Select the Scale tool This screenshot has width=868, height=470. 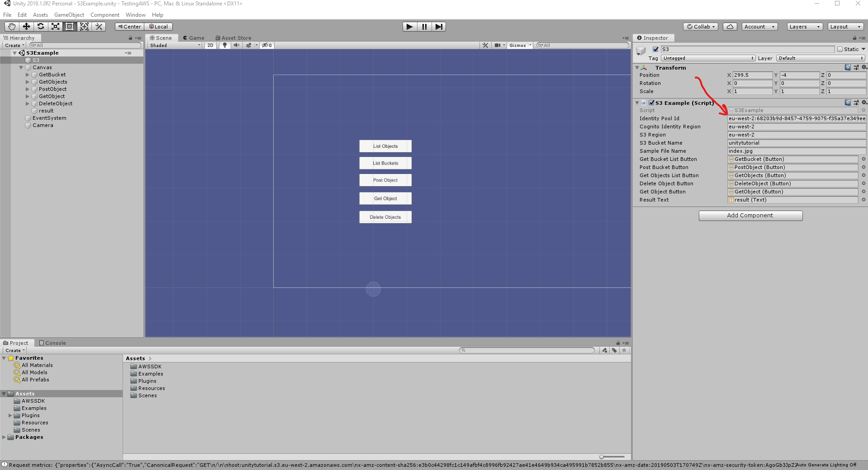(55, 27)
